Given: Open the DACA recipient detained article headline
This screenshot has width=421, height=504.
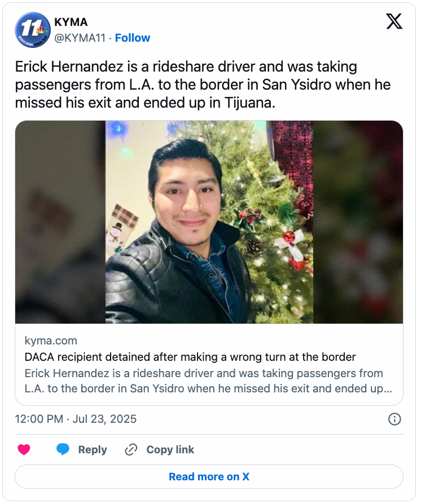Looking at the screenshot, I should pyautogui.click(x=190, y=357).
